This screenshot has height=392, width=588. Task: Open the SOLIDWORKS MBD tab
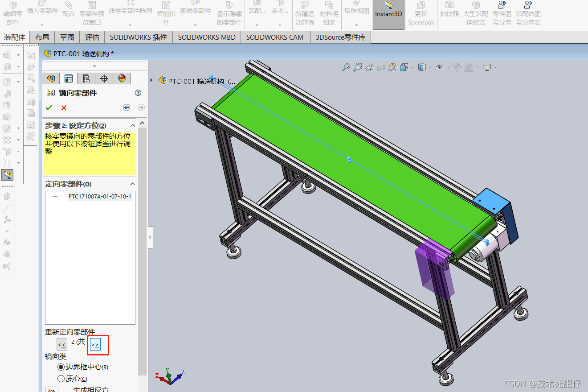click(x=207, y=37)
